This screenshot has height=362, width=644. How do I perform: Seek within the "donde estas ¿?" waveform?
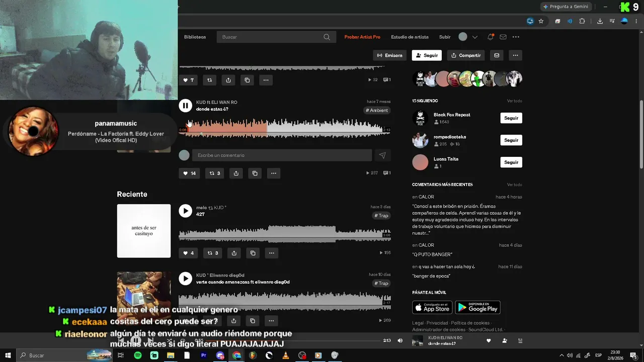pyautogui.click(x=285, y=129)
